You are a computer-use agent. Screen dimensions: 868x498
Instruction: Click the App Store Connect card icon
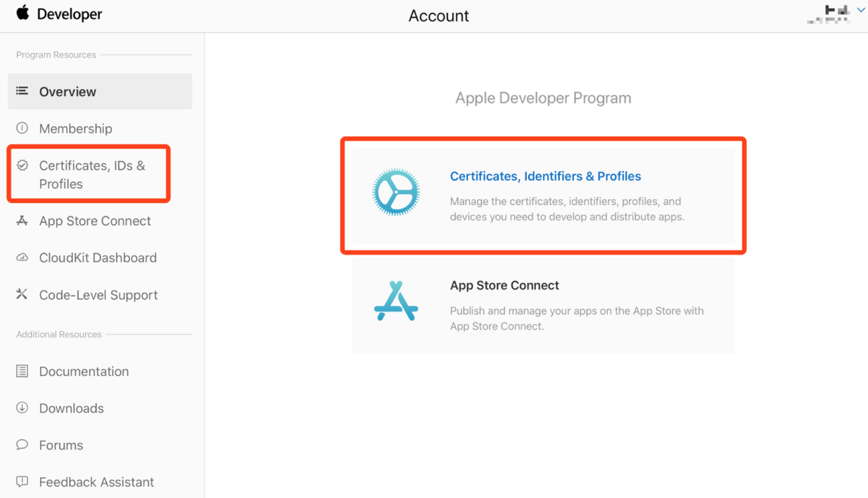pos(396,301)
